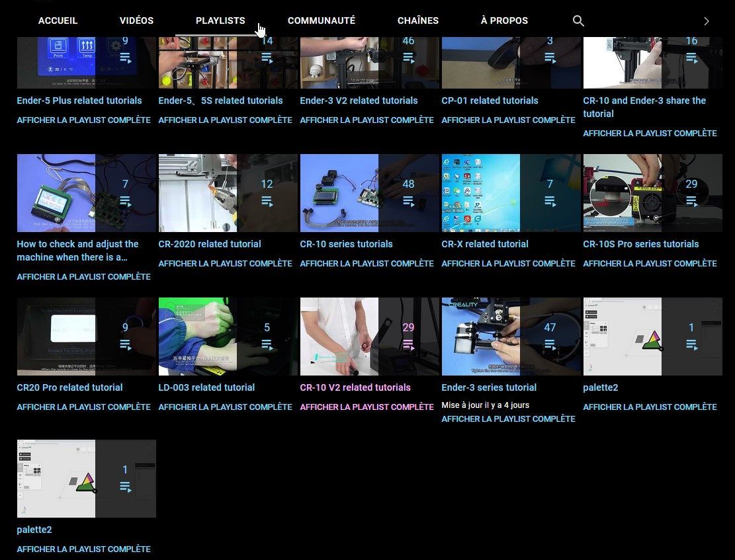Open the À PROPOS tab
Image resolution: width=735 pixels, height=560 pixels.
coord(504,20)
